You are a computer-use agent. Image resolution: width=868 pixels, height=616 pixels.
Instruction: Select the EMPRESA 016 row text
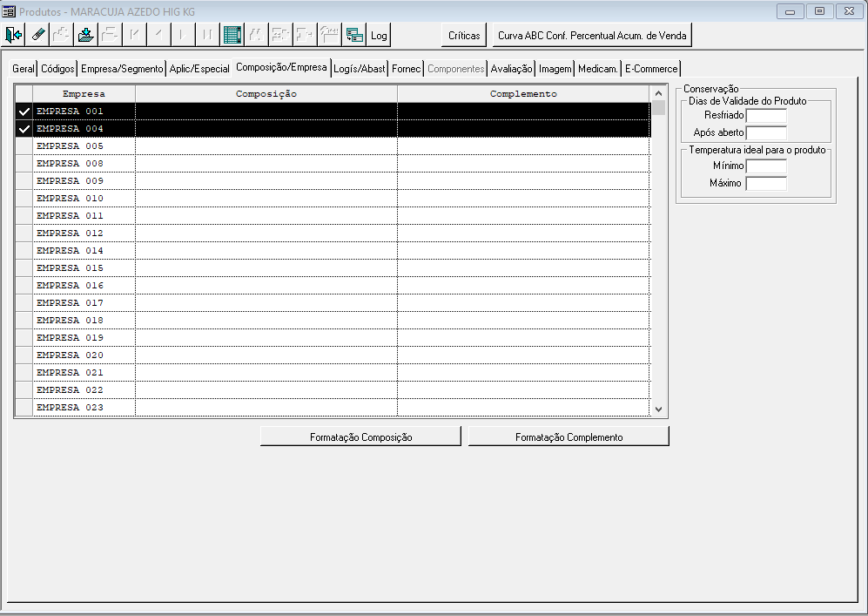(x=70, y=285)
